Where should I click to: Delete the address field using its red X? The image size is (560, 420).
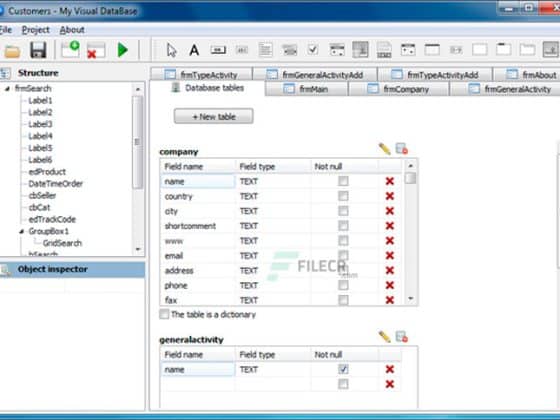(x=390, y=270)
